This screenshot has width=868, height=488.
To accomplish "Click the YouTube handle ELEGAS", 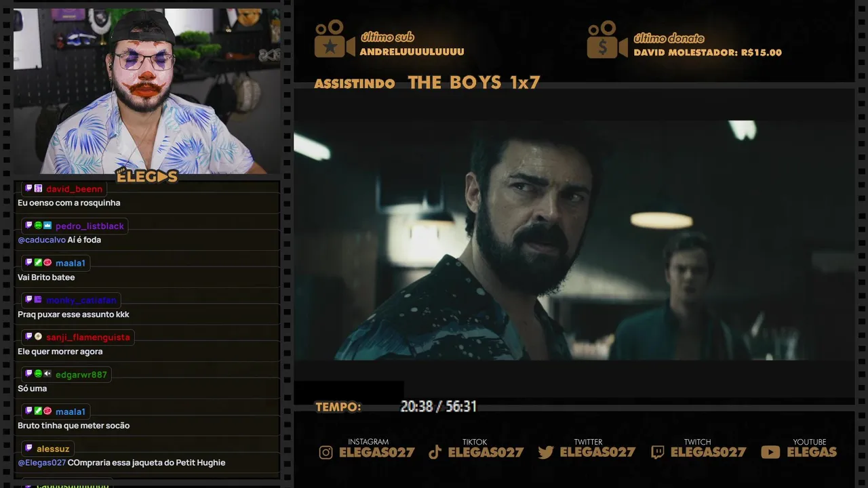I will click(812, 453).
